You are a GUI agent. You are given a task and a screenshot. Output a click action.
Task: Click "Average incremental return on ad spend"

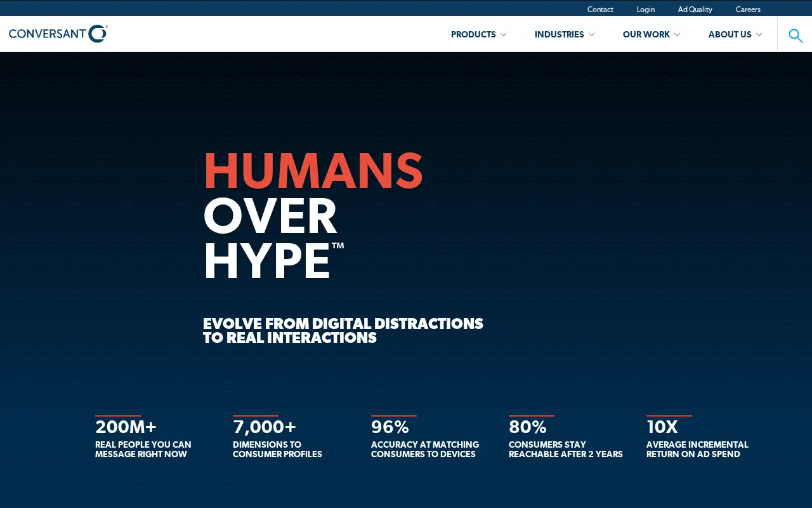697,450
